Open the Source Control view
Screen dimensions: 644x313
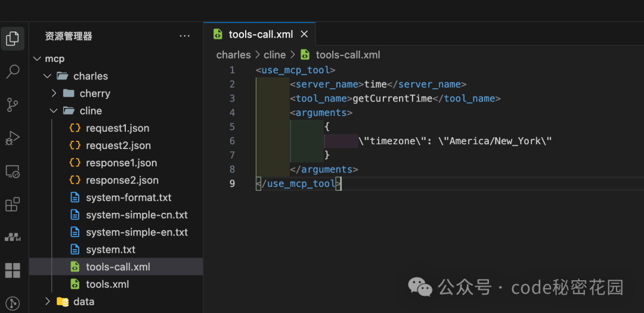click(13, 105)
